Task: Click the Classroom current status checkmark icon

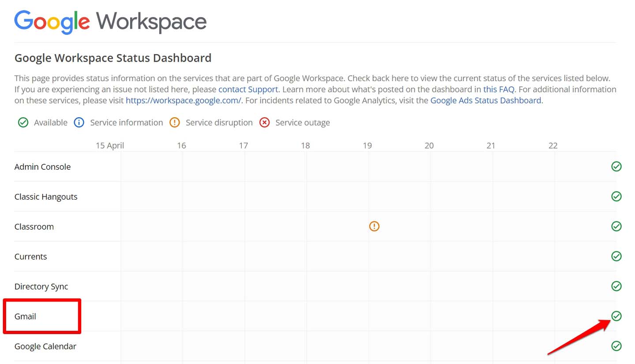Action: pyautogui.click(x=616, y=226)
